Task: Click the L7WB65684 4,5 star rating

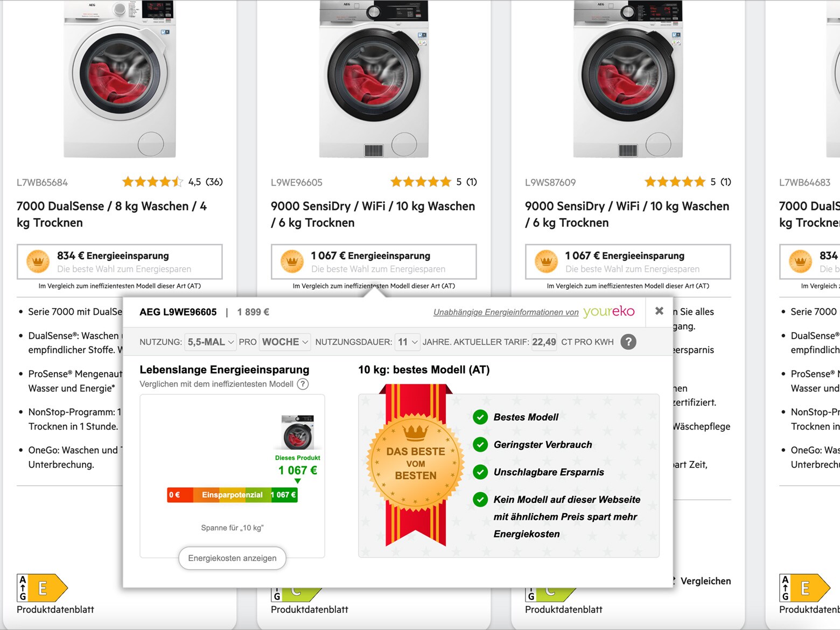Action: 152,182
